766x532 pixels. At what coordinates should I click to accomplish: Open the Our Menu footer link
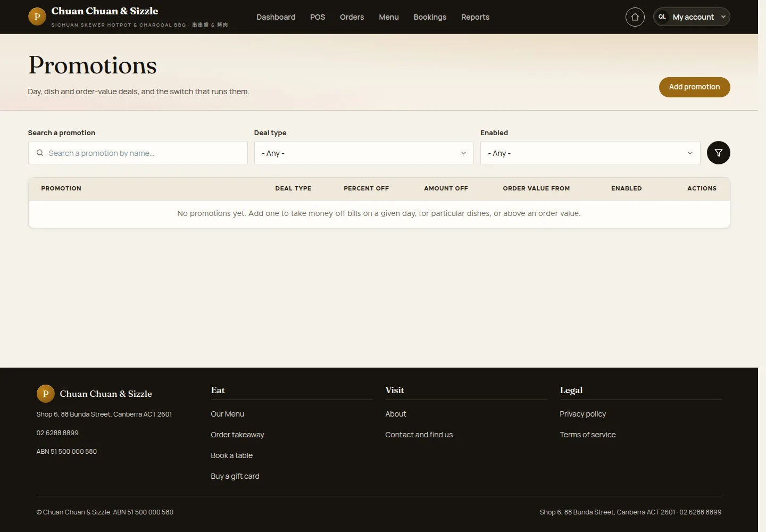pos(227,414)
